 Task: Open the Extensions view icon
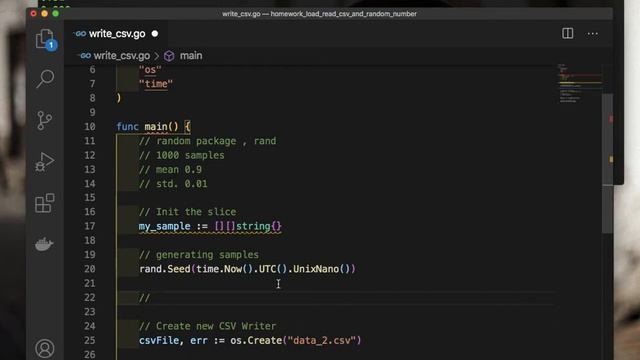click(x=45, y=203)
